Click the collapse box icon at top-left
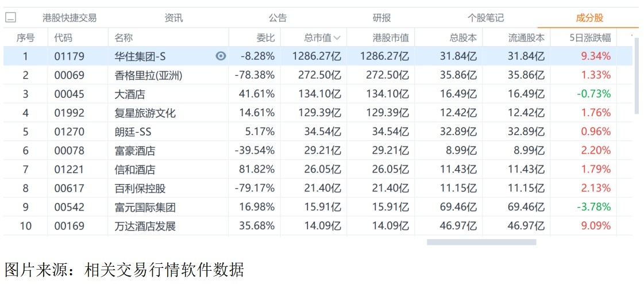644x284 pixels. click(x=10, y=18)
